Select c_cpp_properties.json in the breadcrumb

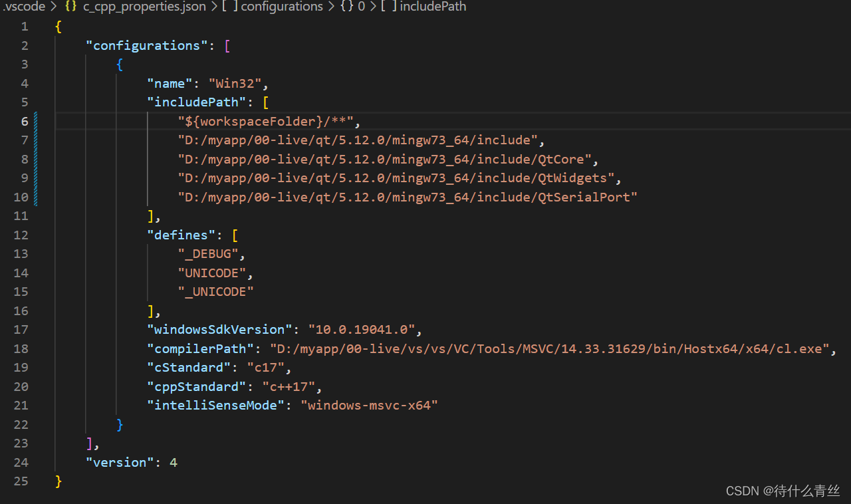pos(144,7)
